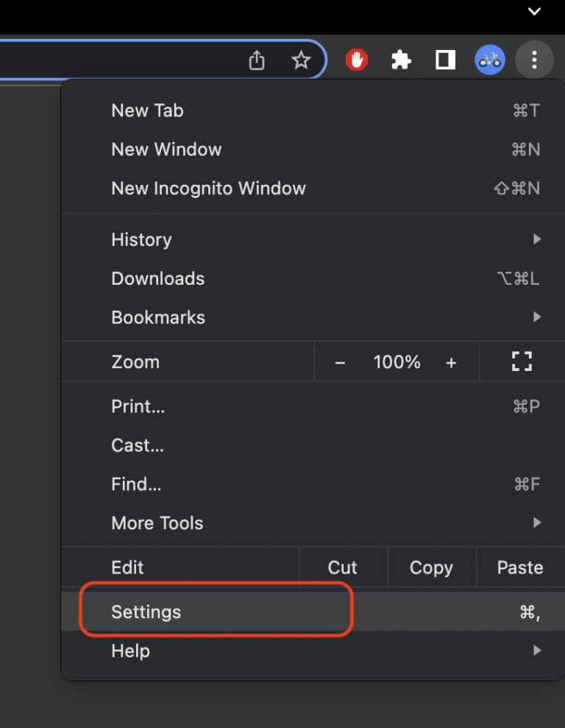Open the bicycle profile avatar

(x=489, y=60)
